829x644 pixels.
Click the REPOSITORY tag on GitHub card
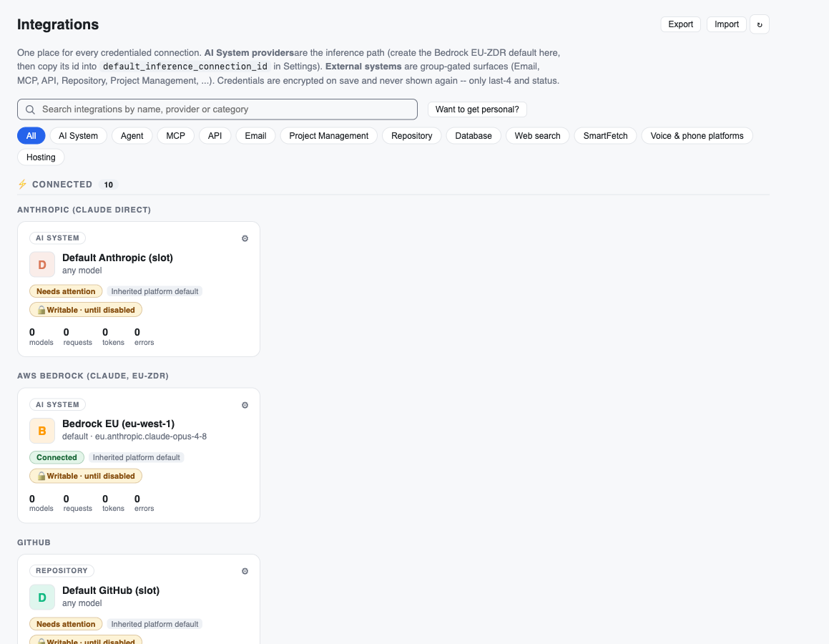tap(62, 570)
